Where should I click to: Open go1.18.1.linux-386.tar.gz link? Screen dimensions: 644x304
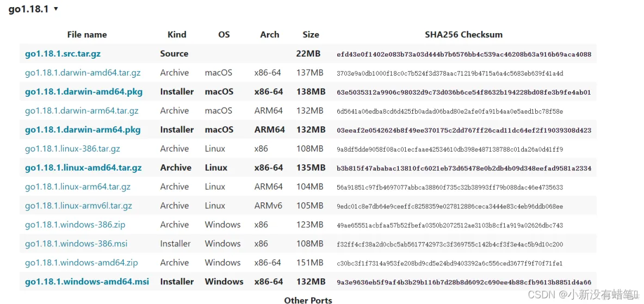pyautogui.click(x=72, y=148)
